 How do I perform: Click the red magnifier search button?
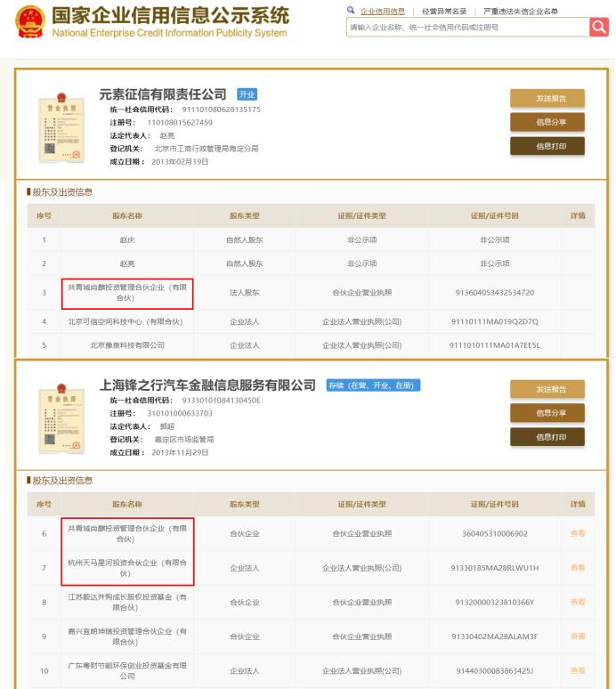coord(599,28)
